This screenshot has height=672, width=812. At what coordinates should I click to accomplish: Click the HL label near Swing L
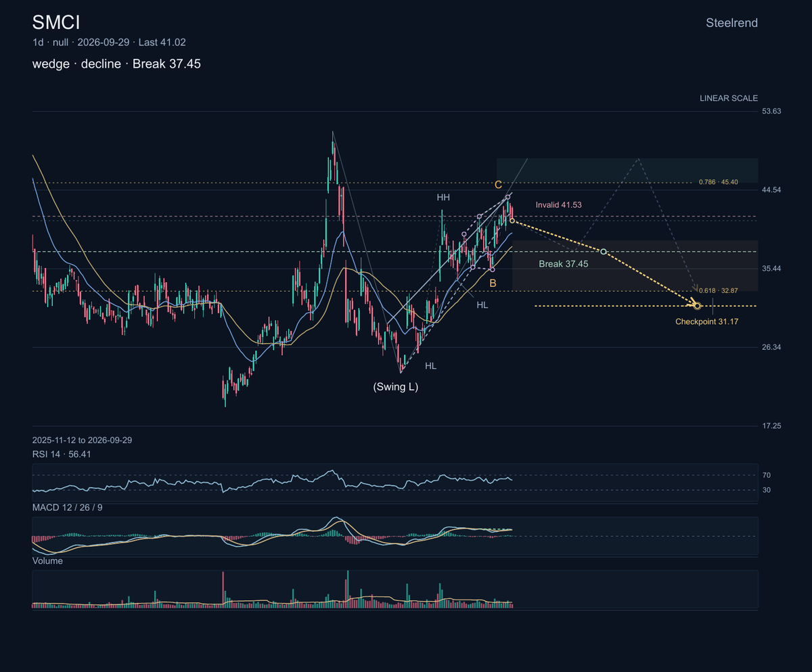(431, 365)
